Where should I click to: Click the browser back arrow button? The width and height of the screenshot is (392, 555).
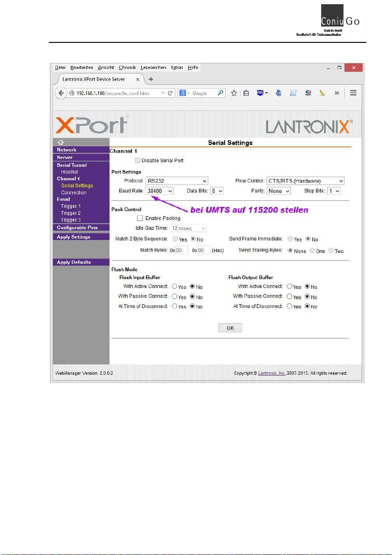(61, 93)
